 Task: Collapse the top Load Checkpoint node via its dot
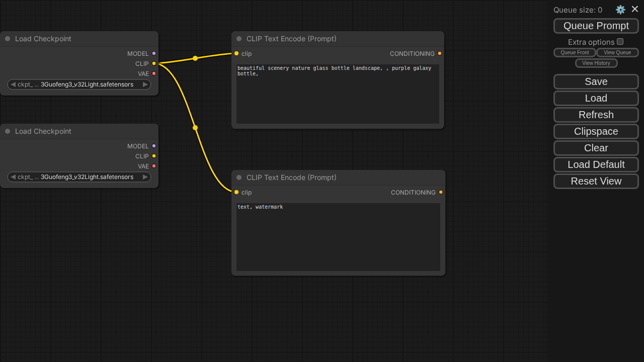coord(8,39)
